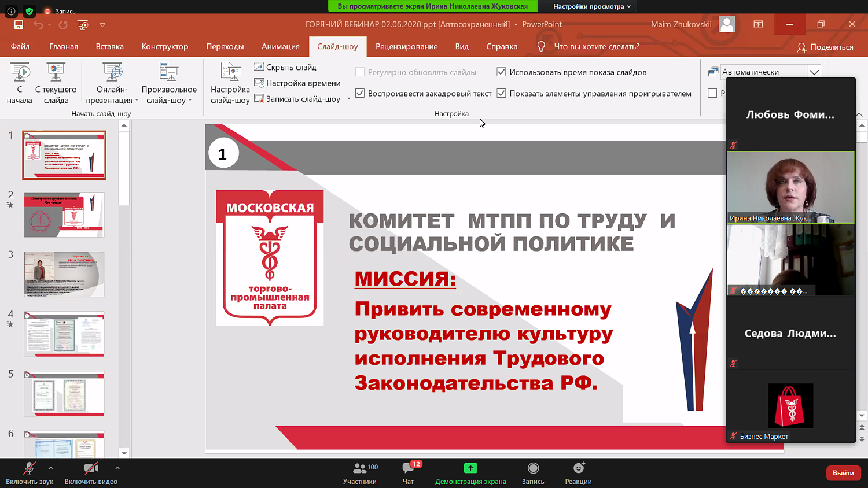Open Реакции reactions menu
This screenshot has width=868, height=488.
[578, 473]
